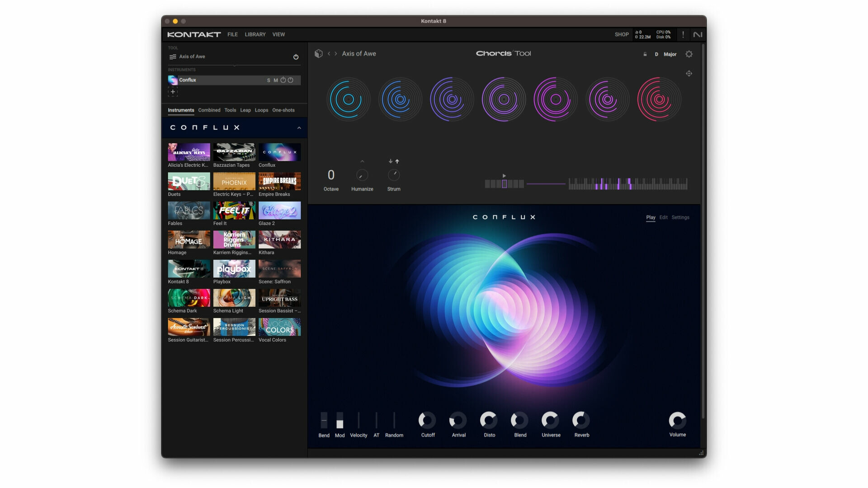This screenshot has height=488, width=868.
Task: Go to the previous chord preset arrow
Action: 329,54
